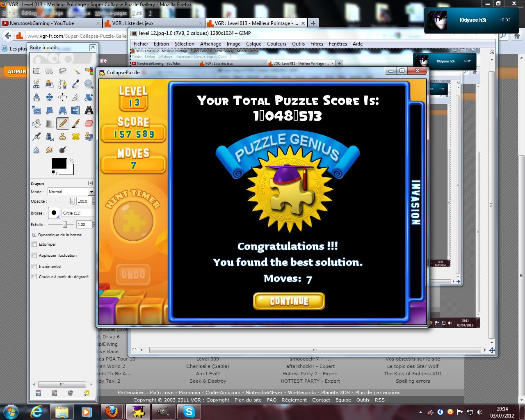Select the Rectangle Select tool in toolbox
Screen dimensions: 525x420
point(37,71)
